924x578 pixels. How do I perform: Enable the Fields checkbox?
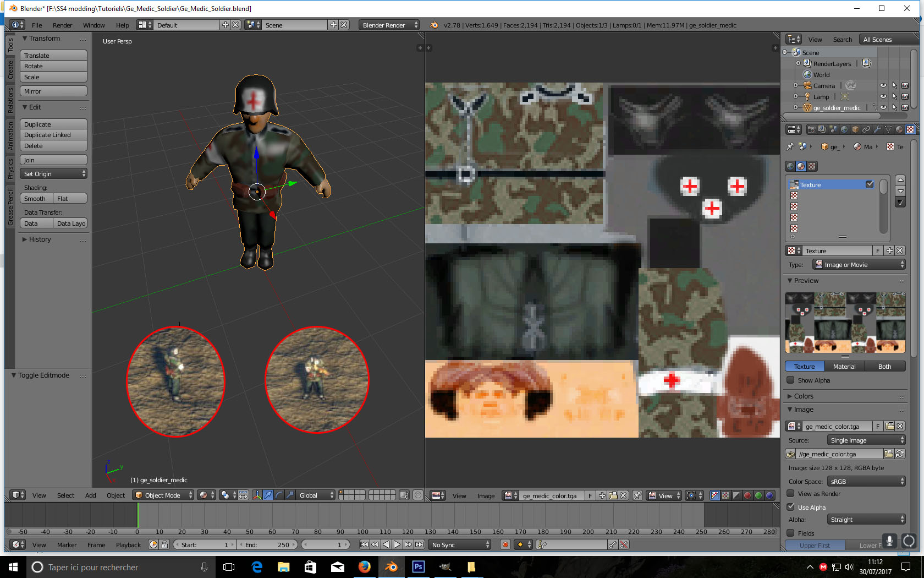pyautogui.click(x=790, y=533)
